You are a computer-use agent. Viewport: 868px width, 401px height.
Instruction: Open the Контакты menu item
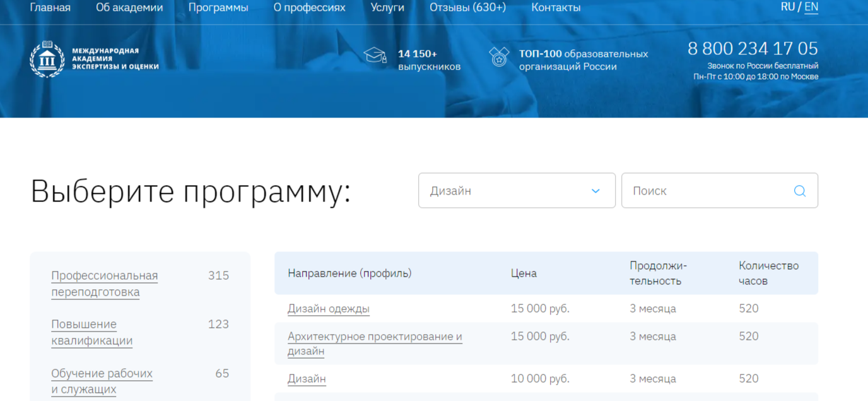pyautogui.click(x=556, y=8)
